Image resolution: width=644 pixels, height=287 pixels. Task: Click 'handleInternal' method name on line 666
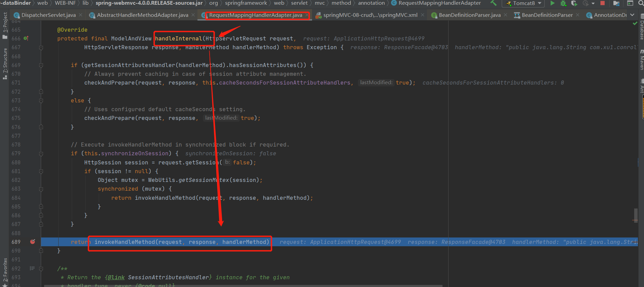tap(179, 38)
